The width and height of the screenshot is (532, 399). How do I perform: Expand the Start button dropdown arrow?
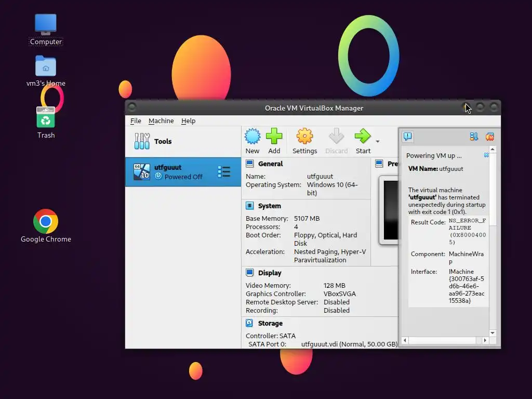(378, 141)
